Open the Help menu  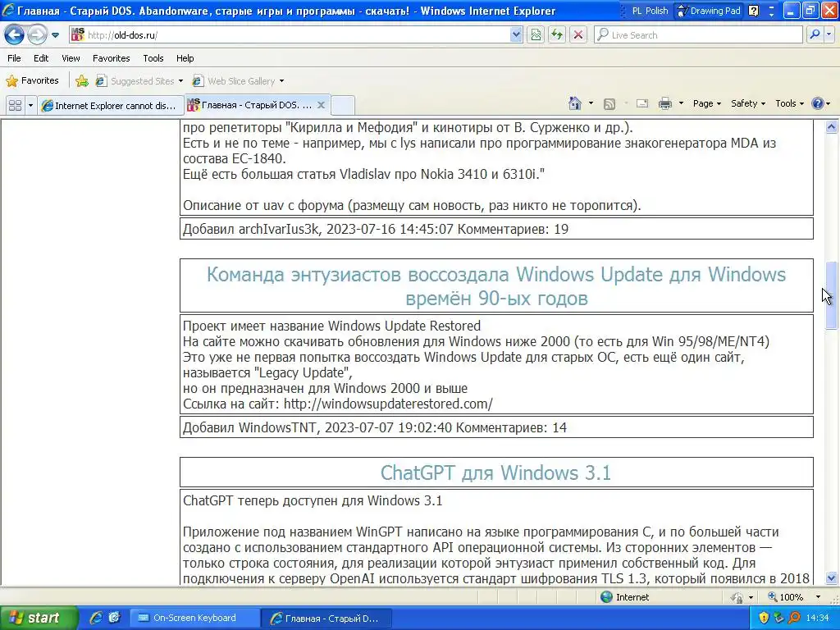coord(185,58)
